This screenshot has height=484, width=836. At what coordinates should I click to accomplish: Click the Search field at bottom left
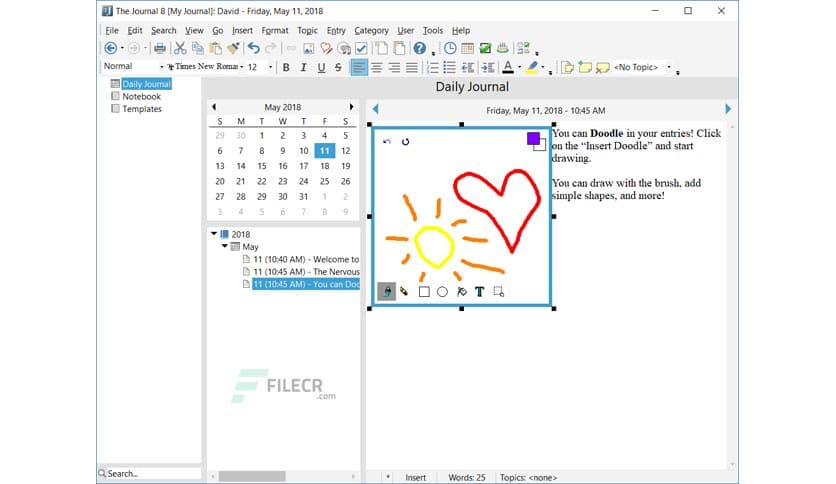coord(150,473)
